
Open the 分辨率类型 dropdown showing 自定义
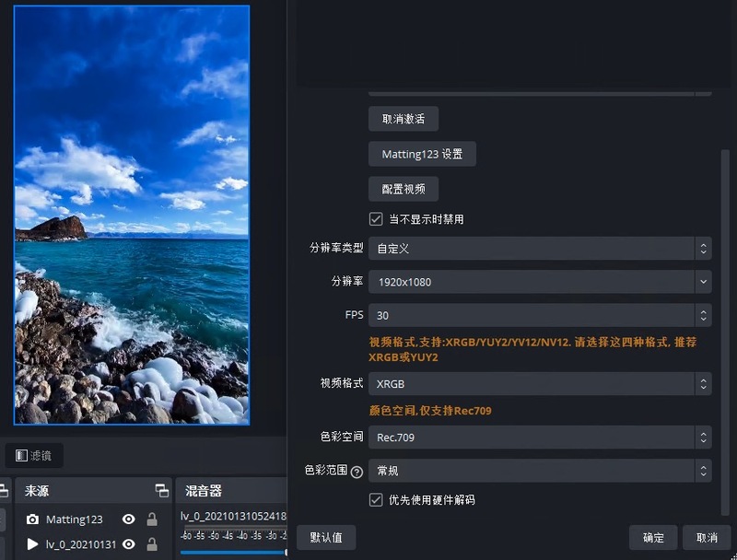point(540,249)
